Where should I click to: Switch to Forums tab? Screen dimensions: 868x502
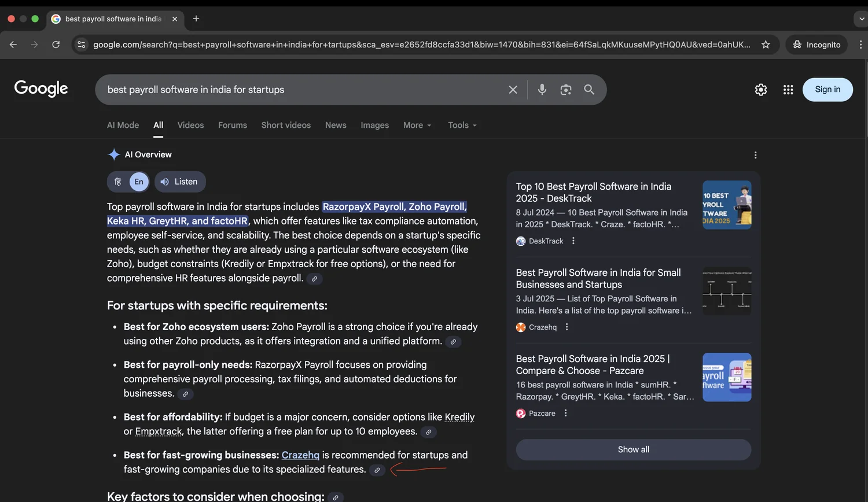233,125
